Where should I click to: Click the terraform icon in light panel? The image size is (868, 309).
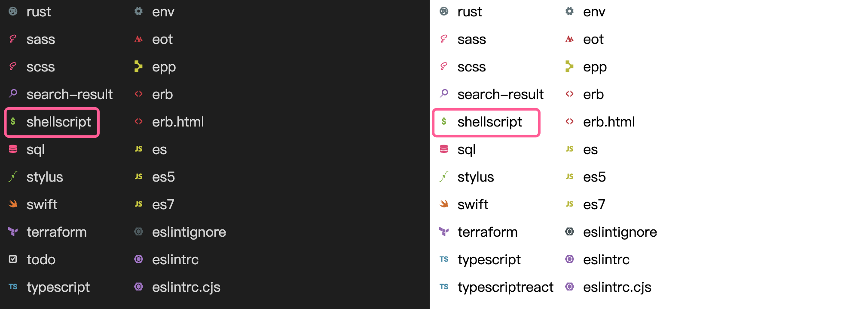[444, 232]
